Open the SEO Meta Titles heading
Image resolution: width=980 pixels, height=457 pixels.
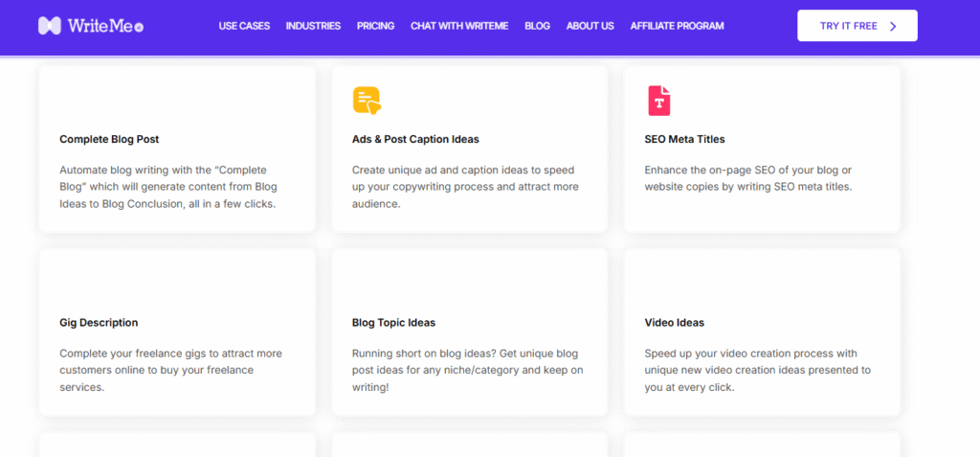point(684,139)
